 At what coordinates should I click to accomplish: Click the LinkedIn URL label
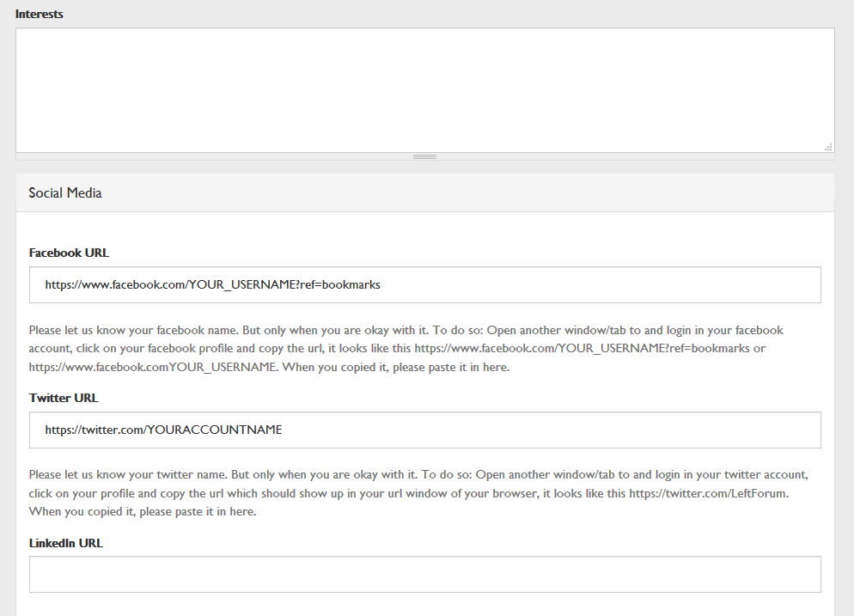coord(66,543)
